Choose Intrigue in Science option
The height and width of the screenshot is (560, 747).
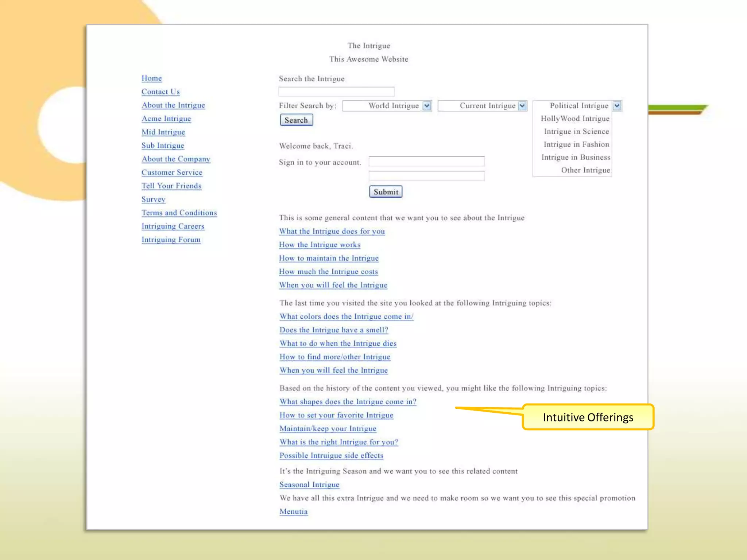[576, 132]
